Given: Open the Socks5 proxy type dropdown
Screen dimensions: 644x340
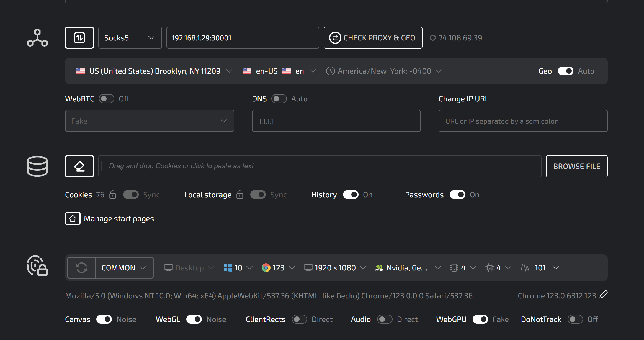Looking at the screenshot, I should click(x=130, y=38).
